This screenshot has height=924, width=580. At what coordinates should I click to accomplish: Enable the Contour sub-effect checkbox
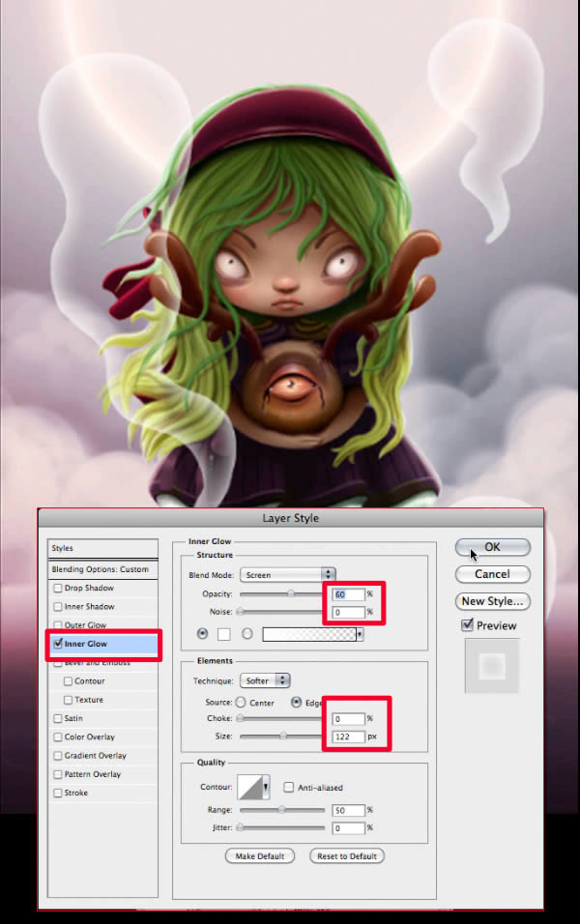[x=68, y=681]
